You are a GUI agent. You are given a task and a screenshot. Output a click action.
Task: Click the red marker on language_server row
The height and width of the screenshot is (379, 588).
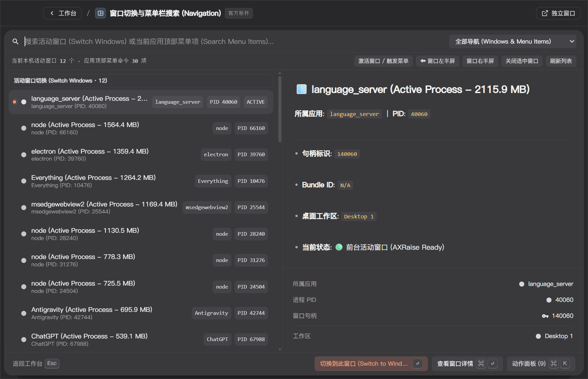tap(14, 102)
